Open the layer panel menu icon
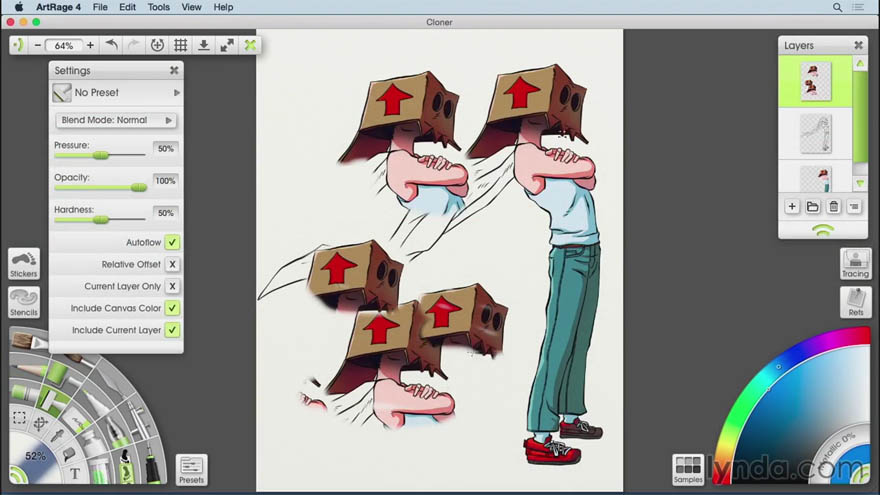This screenshot has height=495, width=880. [854, 207]
